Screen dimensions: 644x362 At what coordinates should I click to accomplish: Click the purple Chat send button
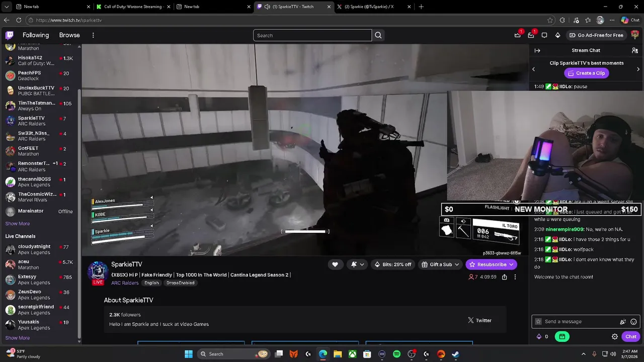[631, 336]
